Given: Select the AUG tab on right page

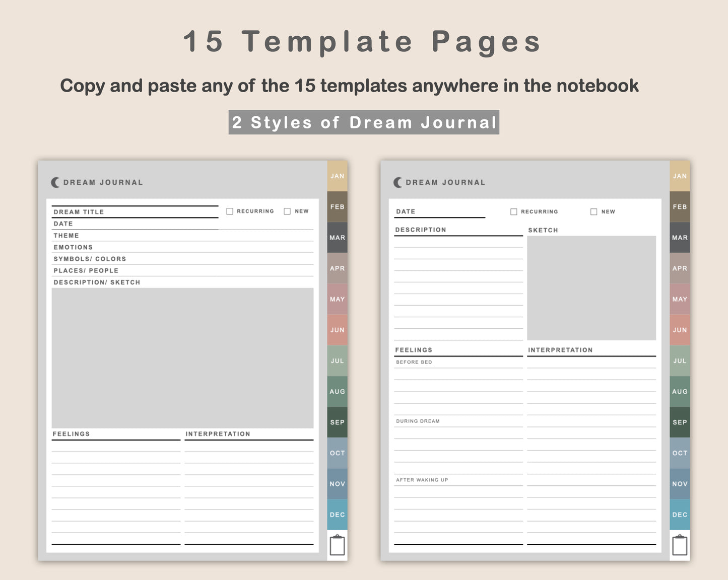Looking at the screenshot, I should coord(680,391).
